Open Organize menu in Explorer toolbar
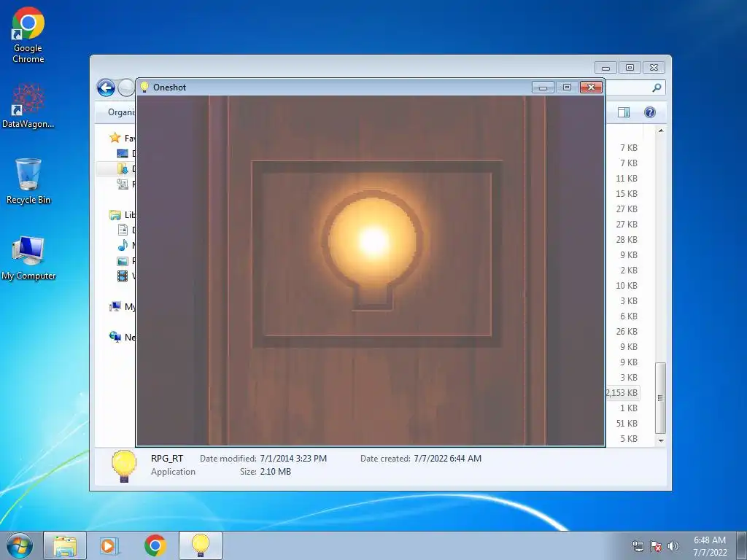The image size is (747, 560). pyautogui.click(x=122, y=112)
